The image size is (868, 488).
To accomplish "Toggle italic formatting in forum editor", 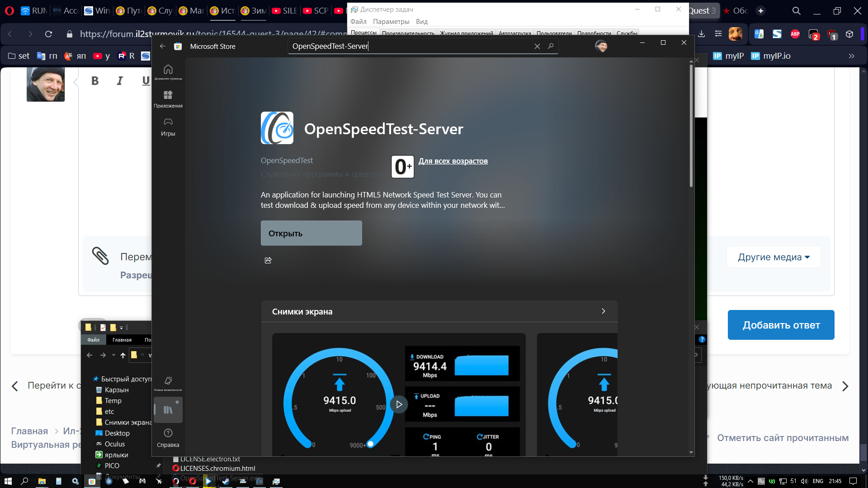I will [120, 81].
